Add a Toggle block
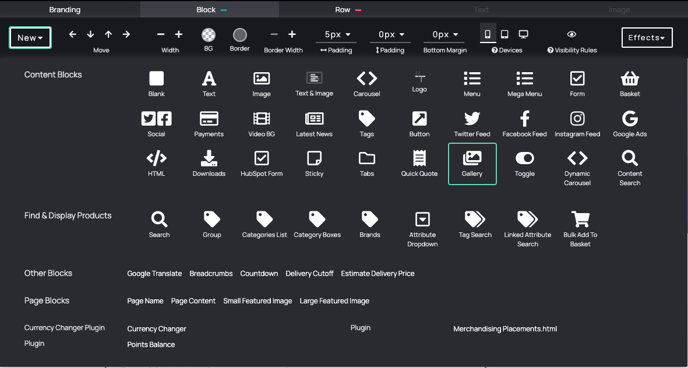 525,164
